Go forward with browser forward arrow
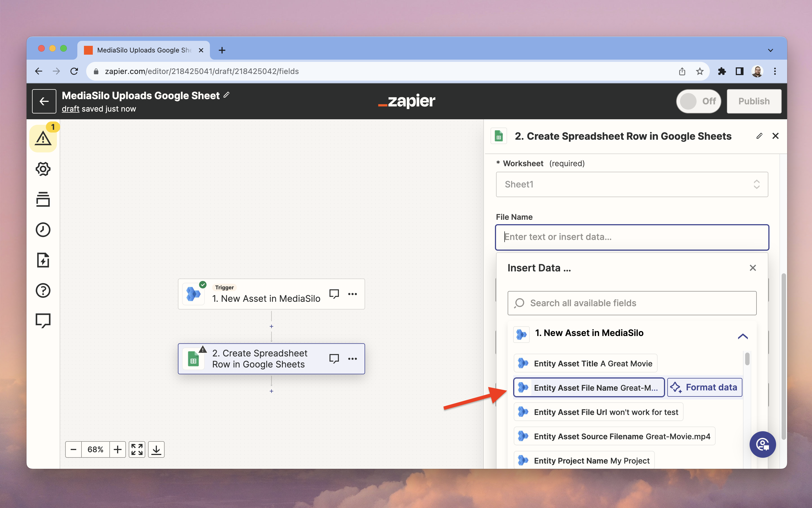 click(x=56, y=71)
